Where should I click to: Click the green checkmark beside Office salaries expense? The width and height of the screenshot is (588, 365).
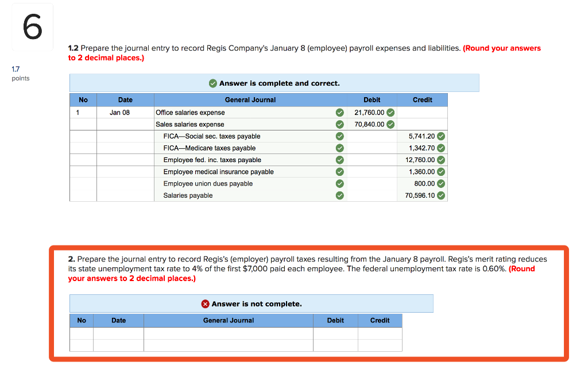pos(339,112)
